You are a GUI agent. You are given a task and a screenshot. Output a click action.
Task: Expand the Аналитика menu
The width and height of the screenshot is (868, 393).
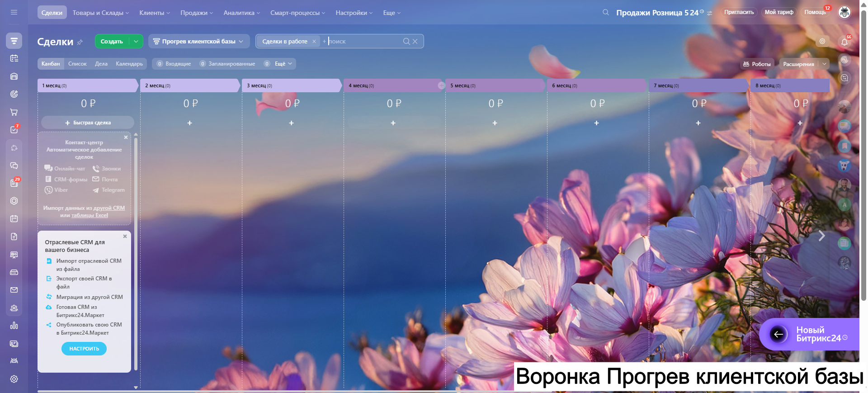[x=241, y=13]
